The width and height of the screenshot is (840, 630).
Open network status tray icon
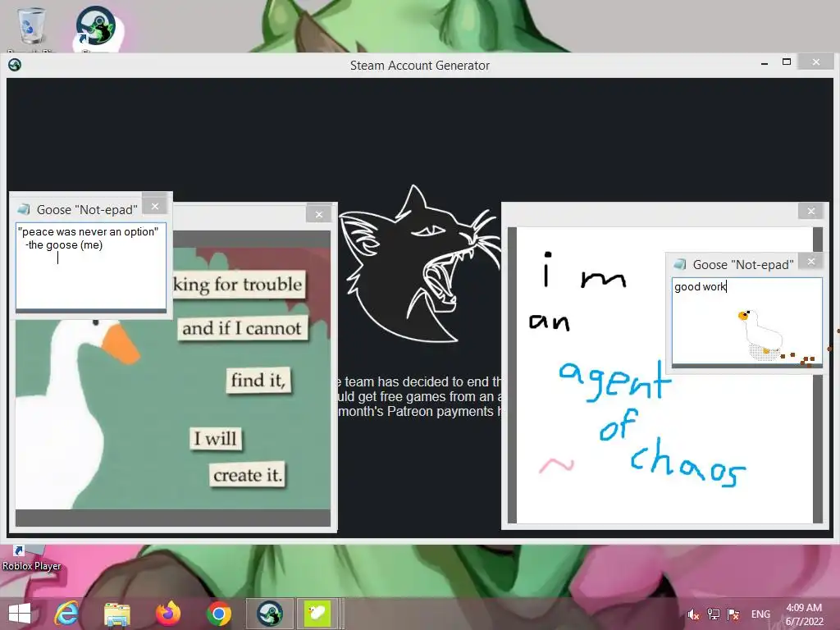coord(713,614)
